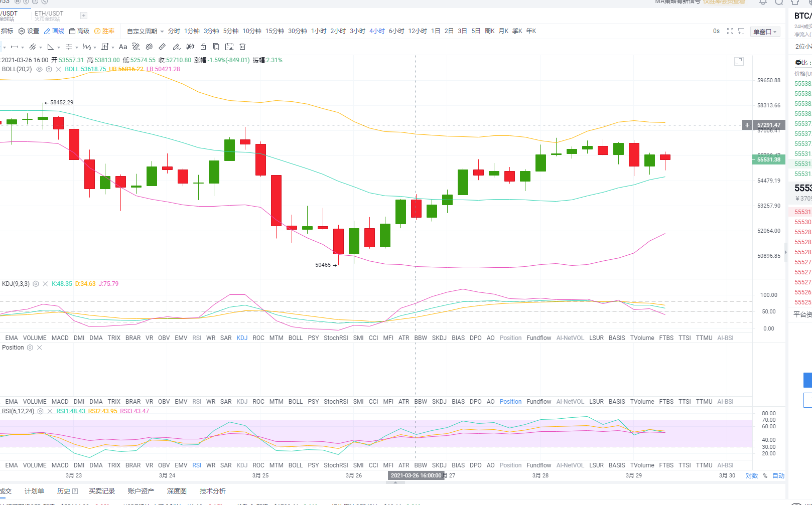Switch to the ETH/USDT tab
This screenshot has height=505, width=812.
pyautogui.click(x=49, y=16)
